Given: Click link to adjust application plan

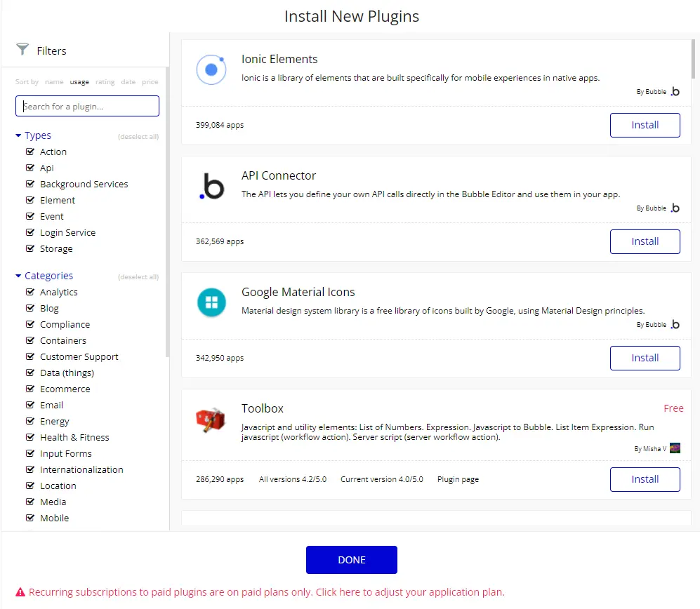Looking at the screenshot, I should tap(410, 592).
